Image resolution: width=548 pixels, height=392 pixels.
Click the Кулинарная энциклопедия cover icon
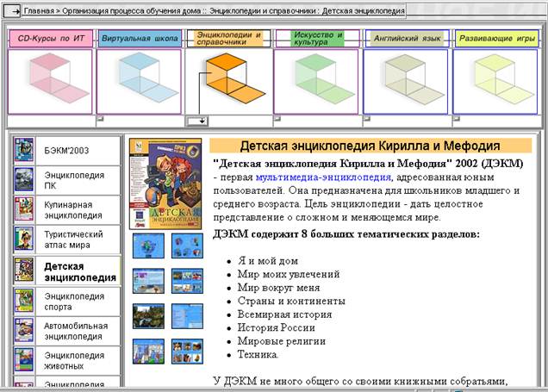coord(24,209)
